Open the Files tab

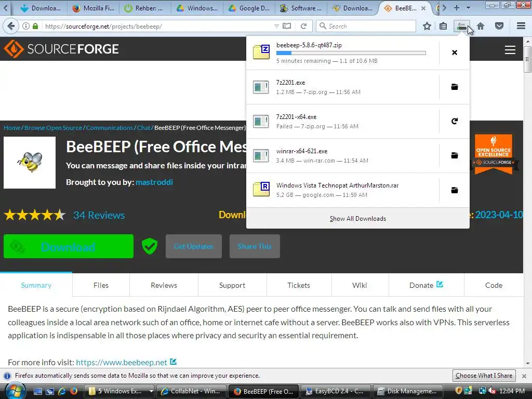pos(101,285)
